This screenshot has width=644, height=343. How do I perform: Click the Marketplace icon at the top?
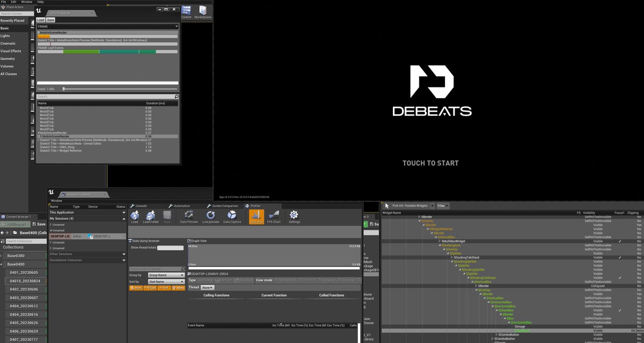point(202,11)
